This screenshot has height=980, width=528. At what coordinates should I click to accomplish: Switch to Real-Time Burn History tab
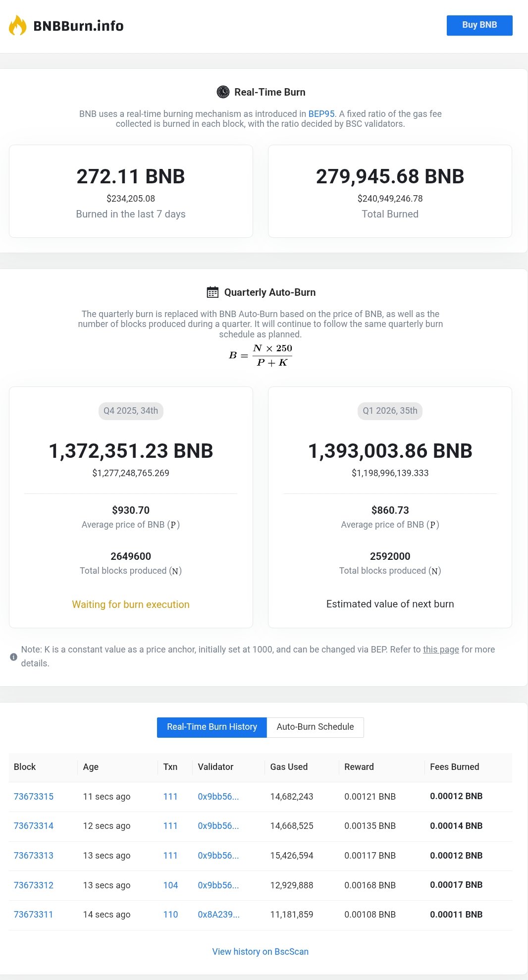(x=211, y=727)
